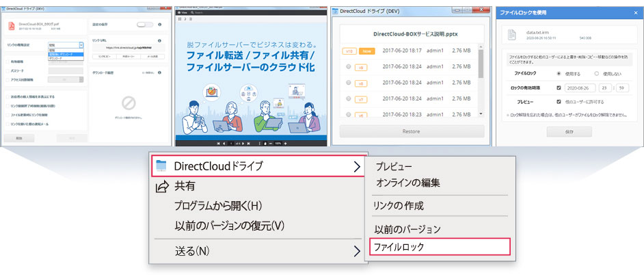Click the hand pan tool icon in viewer
Image resolution: width=644 pixels, height=275 pixels.
(265, 144)
